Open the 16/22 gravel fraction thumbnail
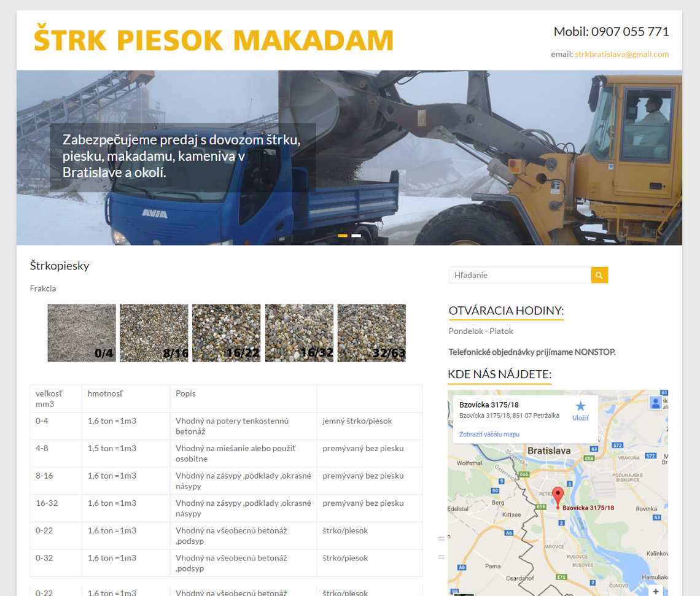Image resolution: width=700 pixels, height=596 pixels. click(227, 333)
